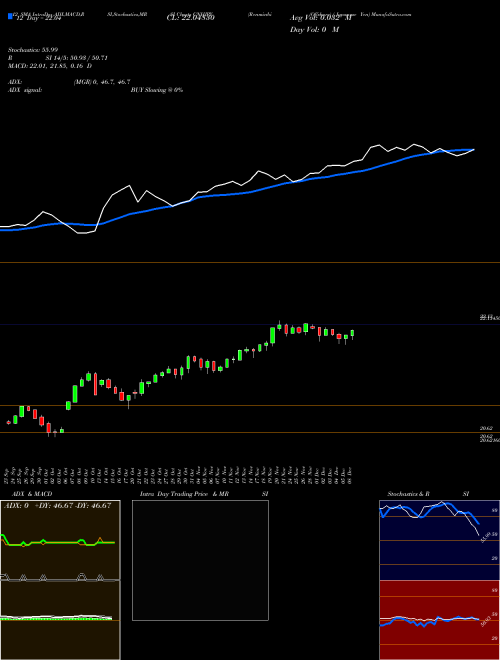Click the 'Intra Day Trading Price & MR' title
The image size is (500, 660).
[x=184, y=494]
